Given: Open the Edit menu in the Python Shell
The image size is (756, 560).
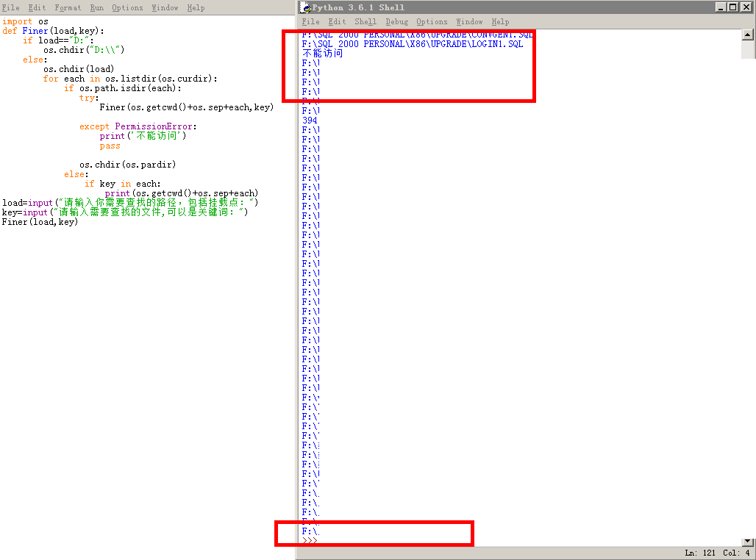Looking at the screenshot, I should pos(337,22).
